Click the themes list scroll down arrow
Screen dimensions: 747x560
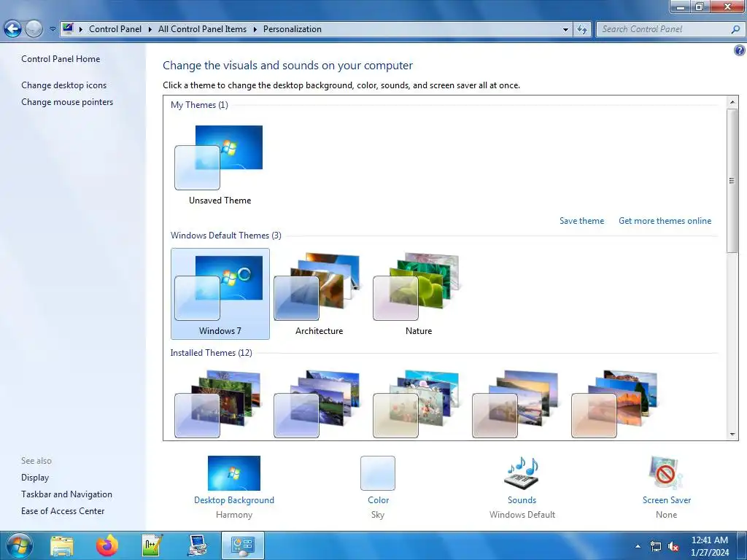coord(732,435)
